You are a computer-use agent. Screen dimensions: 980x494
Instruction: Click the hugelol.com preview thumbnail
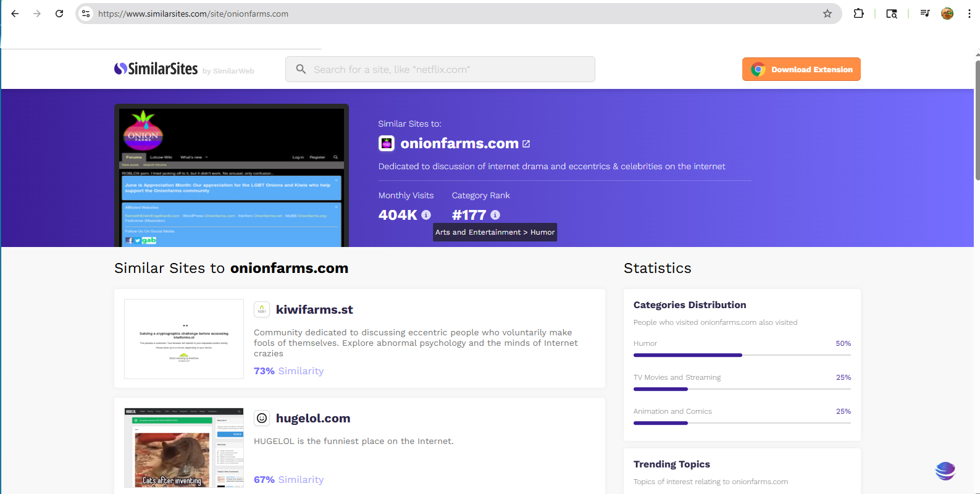point(184,448)
